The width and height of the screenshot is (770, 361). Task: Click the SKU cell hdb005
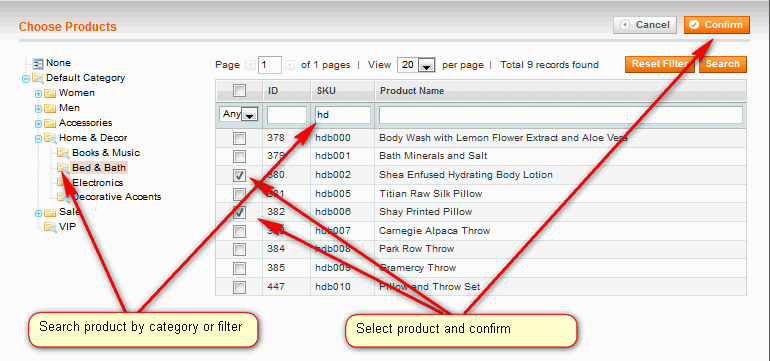tap(333, 194)
